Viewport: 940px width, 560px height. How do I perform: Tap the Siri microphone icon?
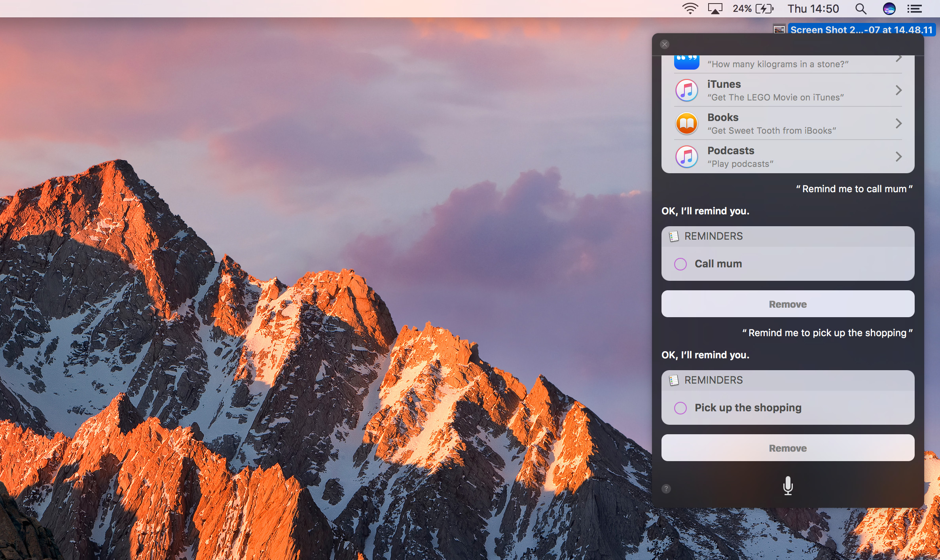pyautogui.click(x=788, y=486)
